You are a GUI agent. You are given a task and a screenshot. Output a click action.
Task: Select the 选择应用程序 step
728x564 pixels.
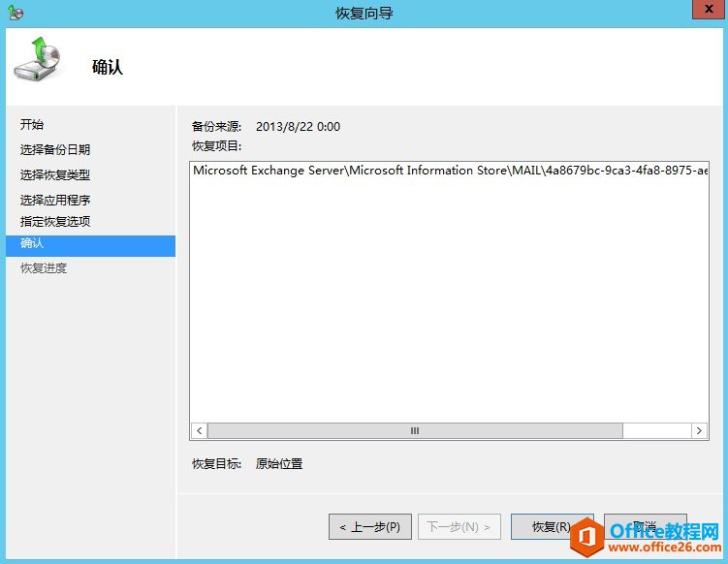(x=55, y=200)
